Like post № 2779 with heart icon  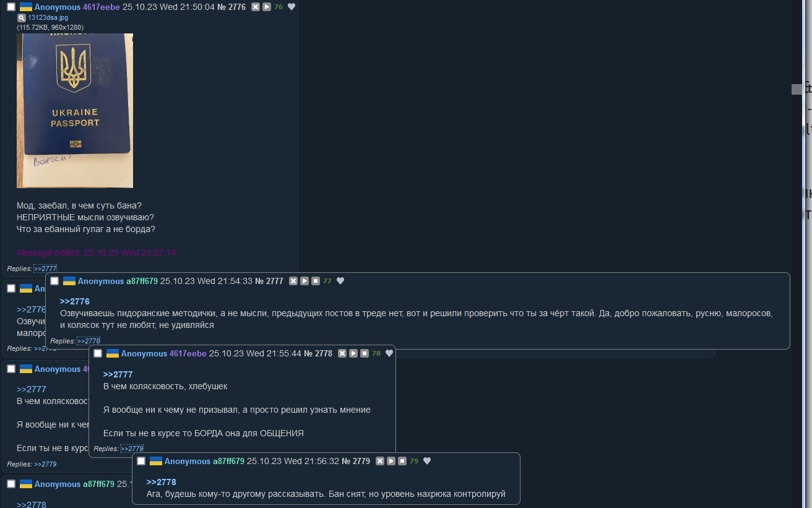click(426, 461)
